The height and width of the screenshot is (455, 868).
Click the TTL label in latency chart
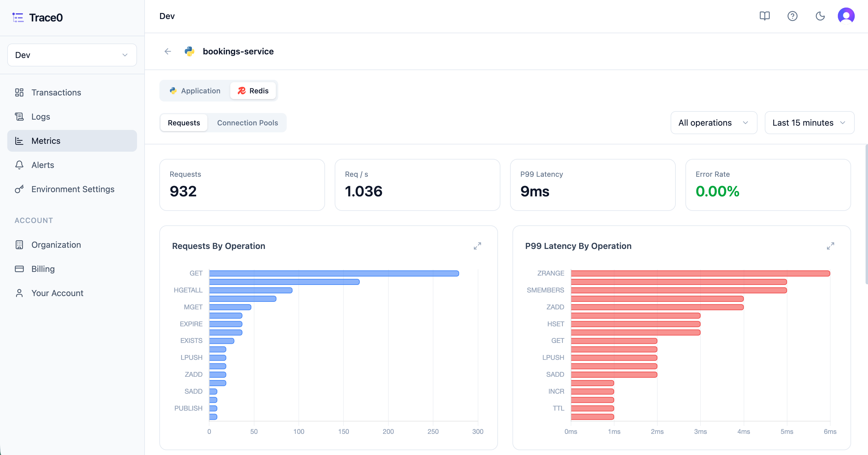pos(558,408)
